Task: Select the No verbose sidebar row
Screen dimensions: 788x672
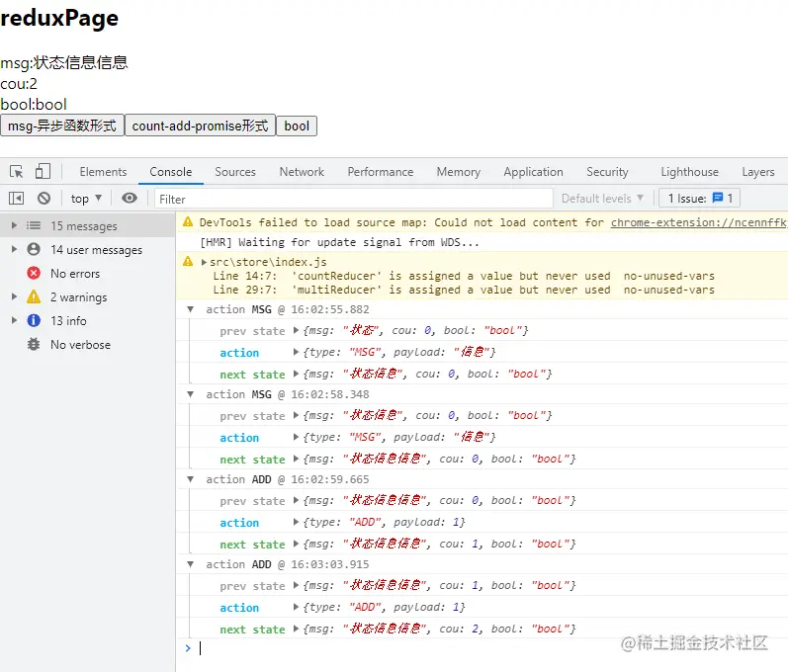Action: coord(88,345)
